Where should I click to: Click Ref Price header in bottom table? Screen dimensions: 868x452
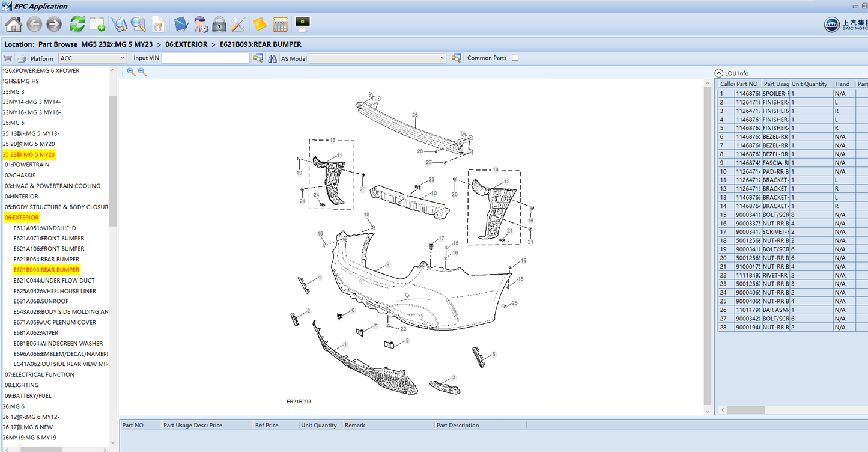point(276,425)
